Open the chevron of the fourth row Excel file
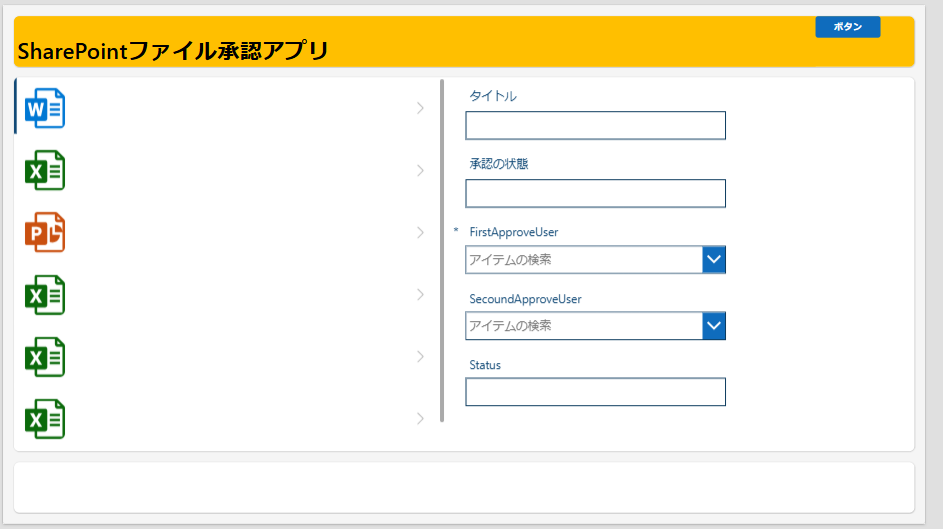 coord(420,295)
